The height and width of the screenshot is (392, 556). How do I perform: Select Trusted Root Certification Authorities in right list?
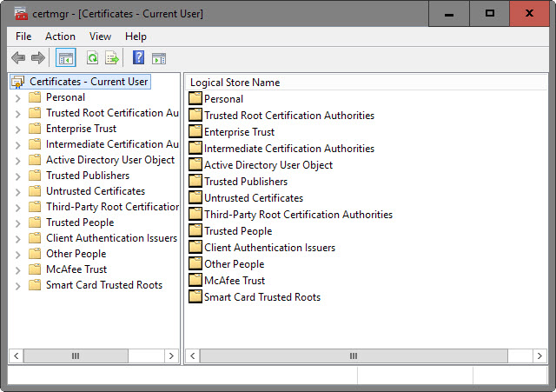coord(289,116)
